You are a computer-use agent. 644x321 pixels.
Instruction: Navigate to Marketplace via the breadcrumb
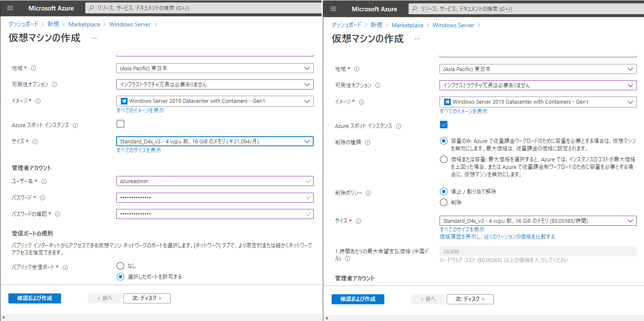[84, 24]
